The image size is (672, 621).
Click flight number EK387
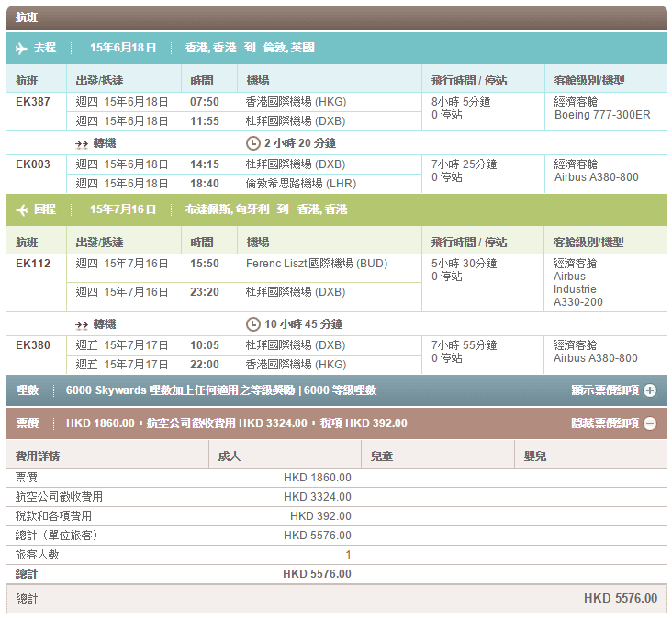[33, 101]
